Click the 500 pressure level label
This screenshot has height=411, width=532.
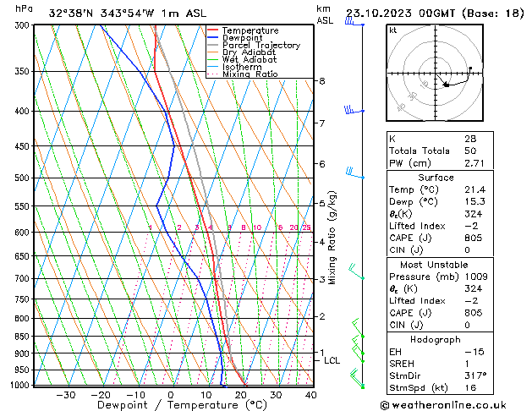point(24,178)
